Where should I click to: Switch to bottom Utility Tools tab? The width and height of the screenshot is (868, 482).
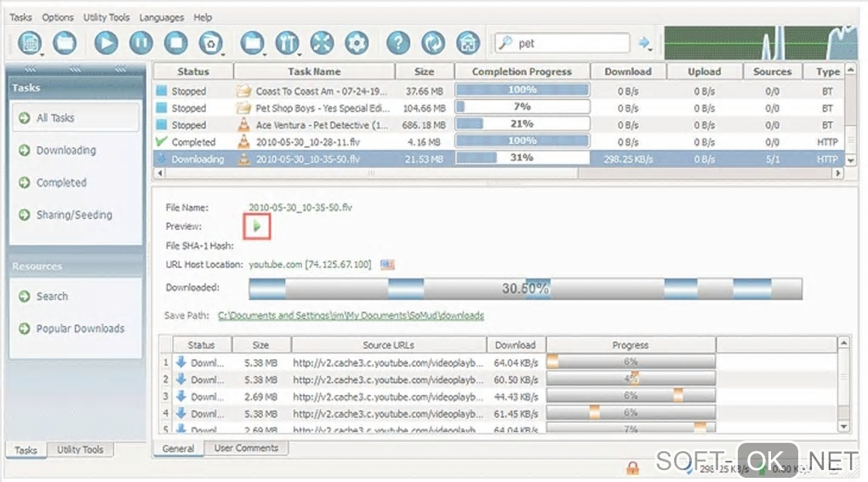(x=80, y=450)
